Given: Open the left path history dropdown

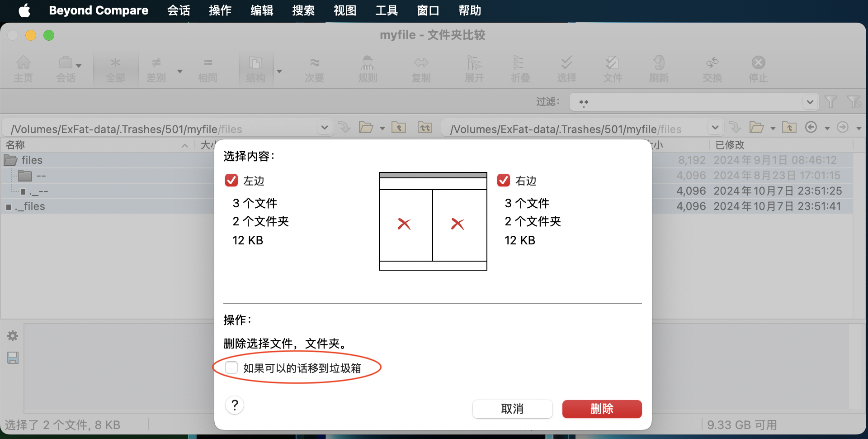Looking at the screenshot, I should [324, 128].
